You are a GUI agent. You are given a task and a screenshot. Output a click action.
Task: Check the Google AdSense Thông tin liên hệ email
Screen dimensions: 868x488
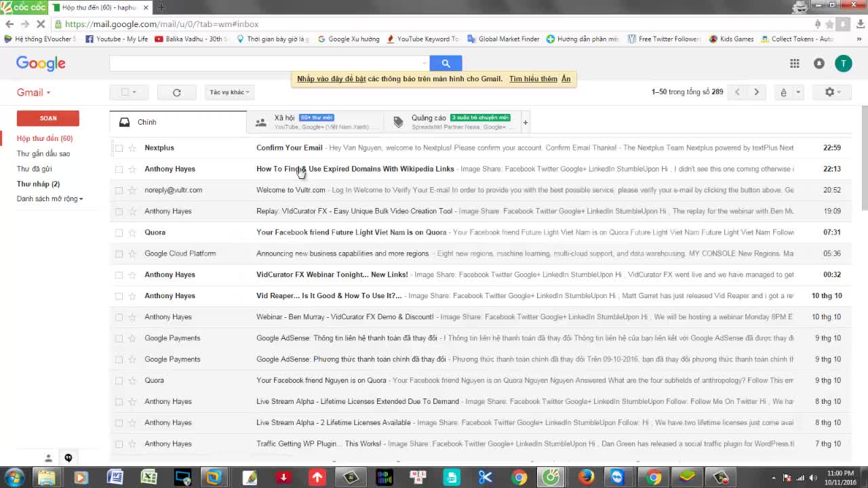pyautogui.click(x=119, y=338)
